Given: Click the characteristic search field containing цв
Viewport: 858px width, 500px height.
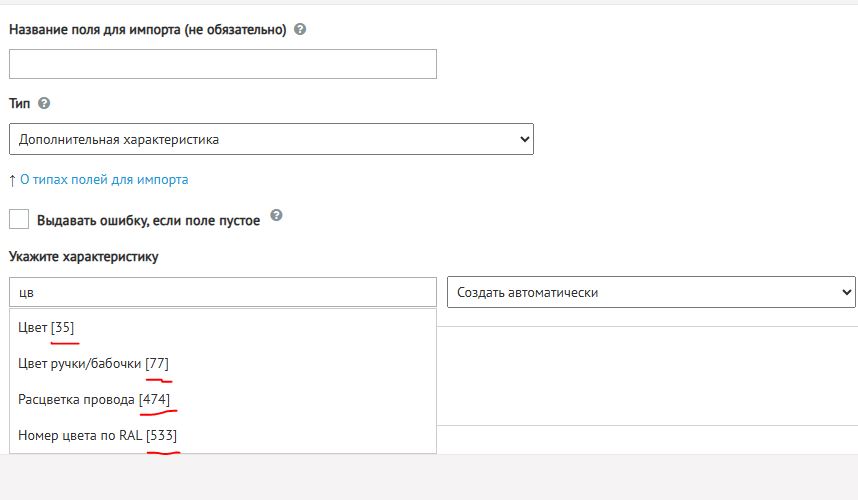Looking at the screenshot, I should tap(223, 292).
